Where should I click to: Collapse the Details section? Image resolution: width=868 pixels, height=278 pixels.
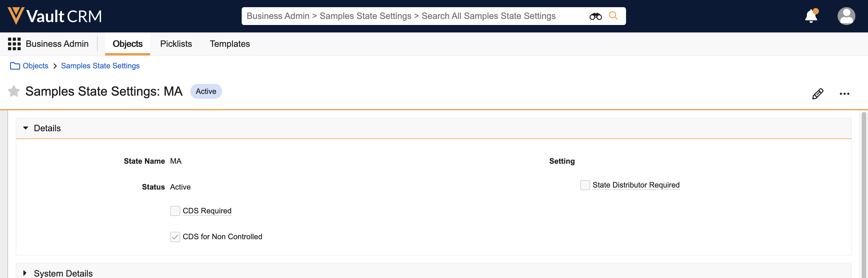(x=26, y=128)
